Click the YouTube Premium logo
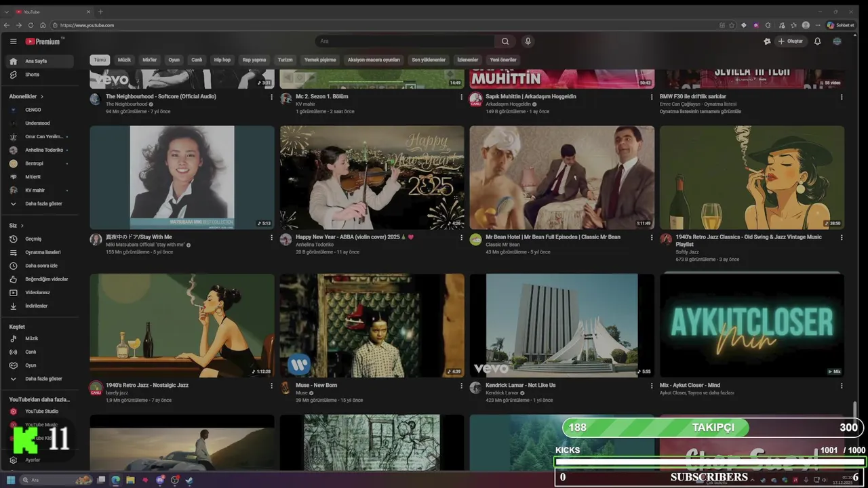The width and height of the screenshot is (868, 488). click(43, 41)
